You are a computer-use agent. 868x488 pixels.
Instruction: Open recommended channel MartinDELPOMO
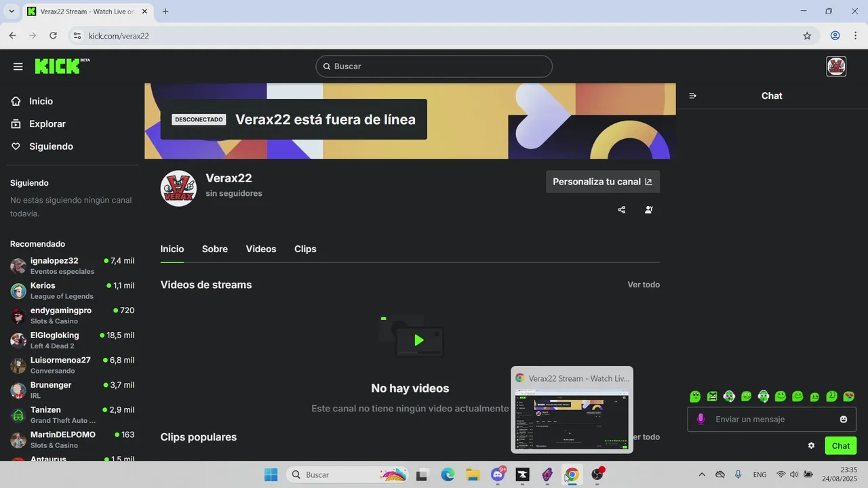tap(72, 440)
